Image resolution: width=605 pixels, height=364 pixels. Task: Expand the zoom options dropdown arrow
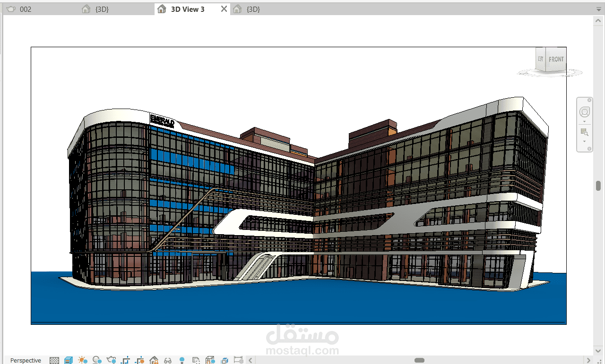pyautogui.click(x=585, y=141)
